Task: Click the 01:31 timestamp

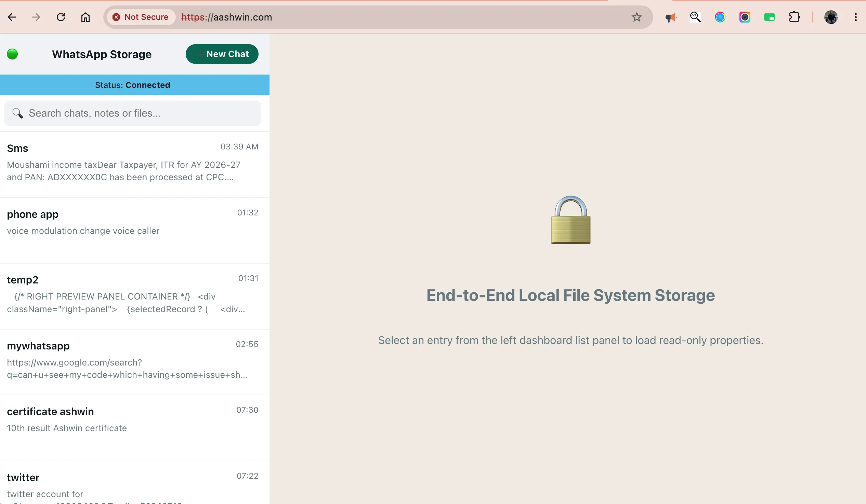Action: [x=248, y=278]
